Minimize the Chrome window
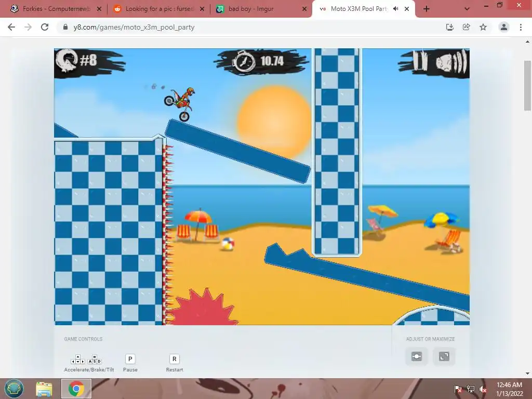This screenshot has height=399, width=532. pos(486,5)
